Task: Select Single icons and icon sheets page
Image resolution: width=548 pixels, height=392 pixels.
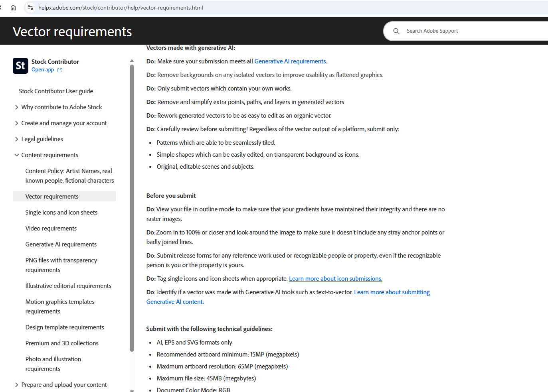Action: click(61, 212)
